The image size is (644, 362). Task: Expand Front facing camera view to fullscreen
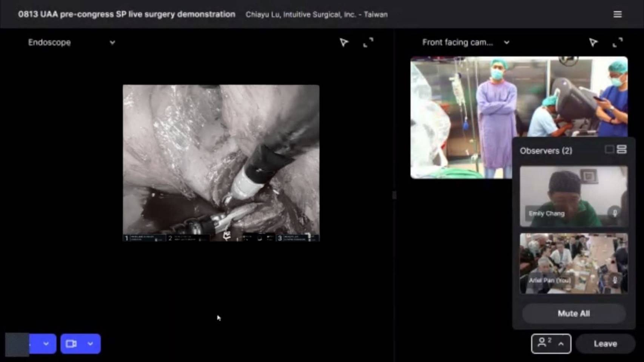pos(618,42)
